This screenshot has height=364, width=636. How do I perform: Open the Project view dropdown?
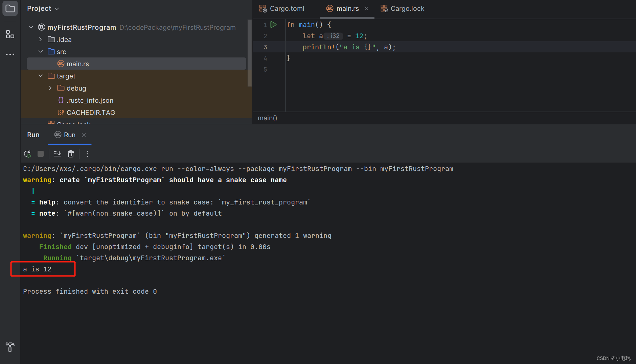click(x=43, y=8)
